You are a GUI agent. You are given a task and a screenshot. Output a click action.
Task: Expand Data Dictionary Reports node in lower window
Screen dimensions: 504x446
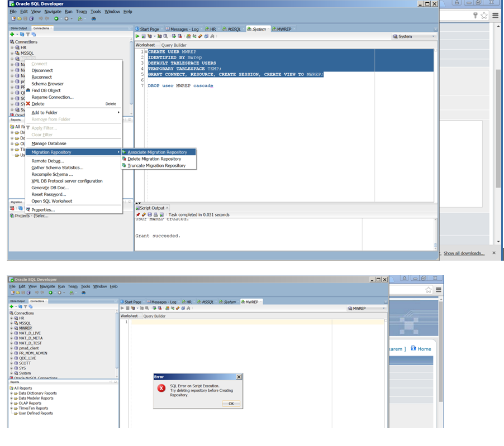(x=11, y=393)
